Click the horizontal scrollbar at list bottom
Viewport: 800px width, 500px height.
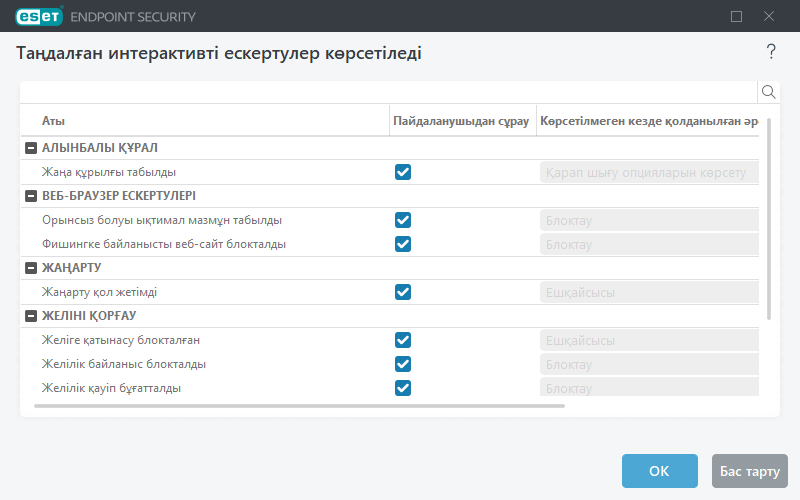[x=300, y=406]
